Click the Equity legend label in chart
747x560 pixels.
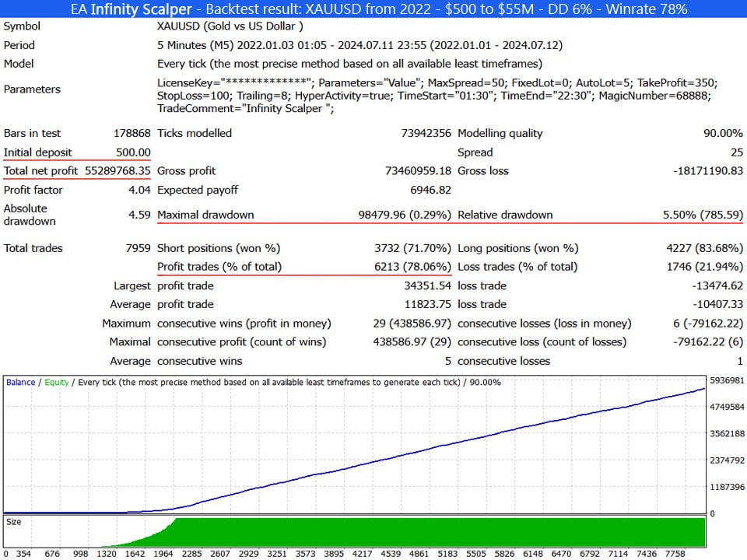pyautogui.click(x=56, y=383)
